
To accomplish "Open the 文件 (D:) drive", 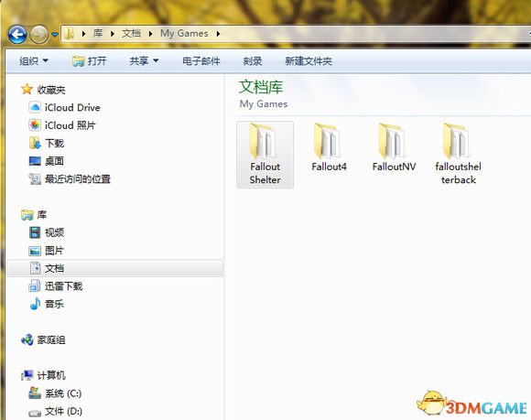I will tap(55, 412).
